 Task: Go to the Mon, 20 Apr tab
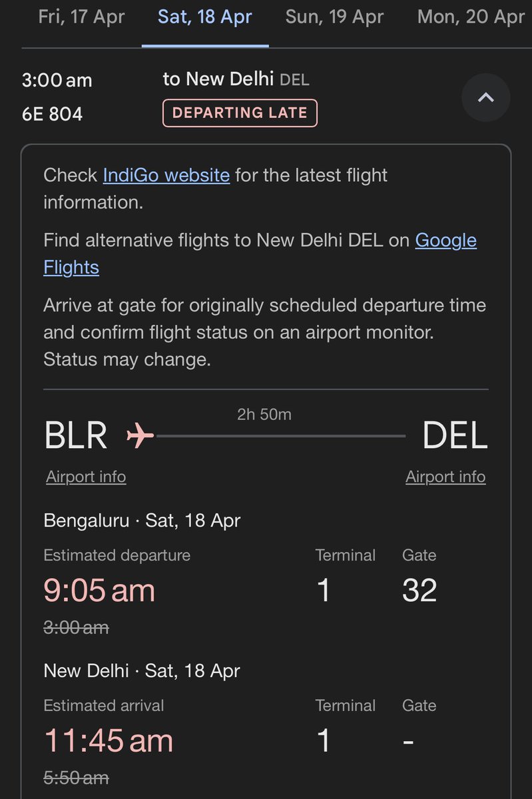[471, 17]
